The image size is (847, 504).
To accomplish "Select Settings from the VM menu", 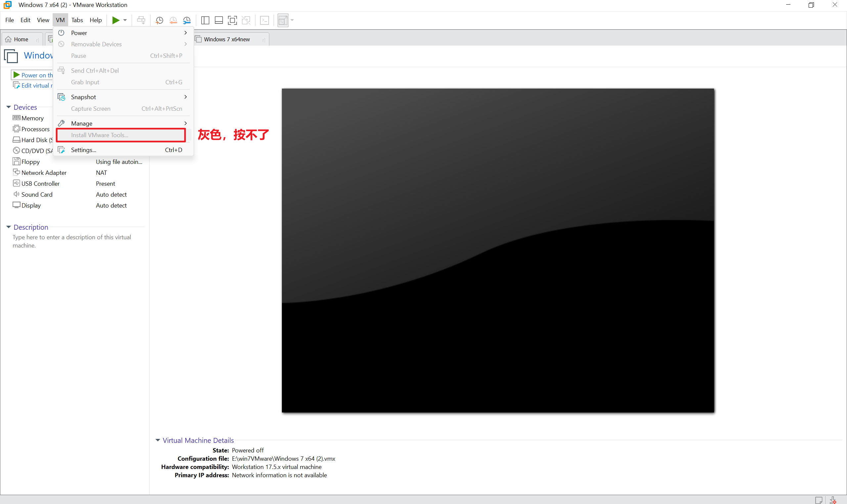I will point(84,149).
